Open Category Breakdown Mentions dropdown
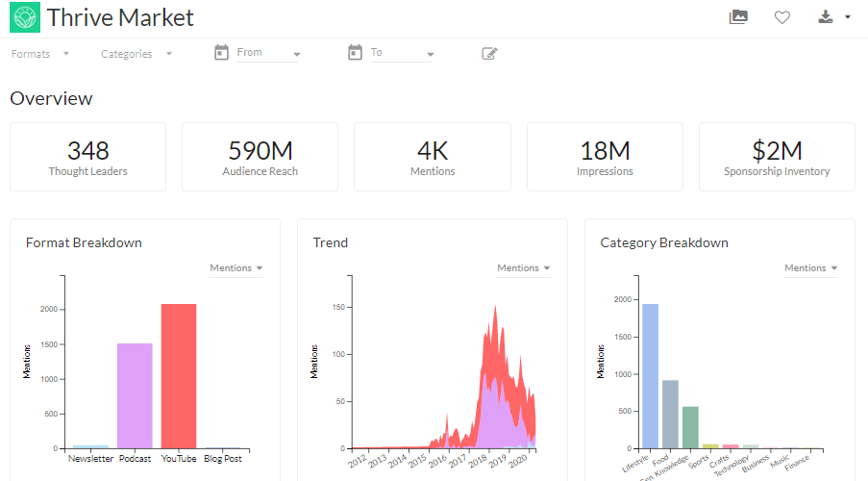 coord(810,268)
